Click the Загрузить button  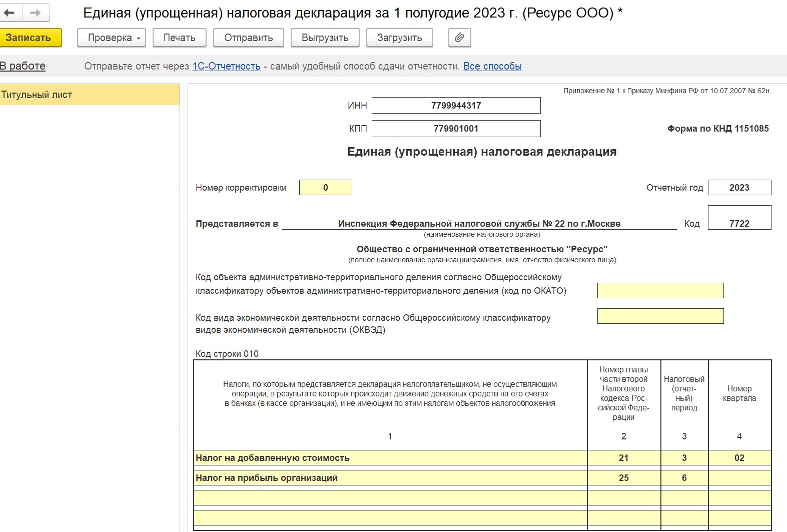(x=400, y=38)
